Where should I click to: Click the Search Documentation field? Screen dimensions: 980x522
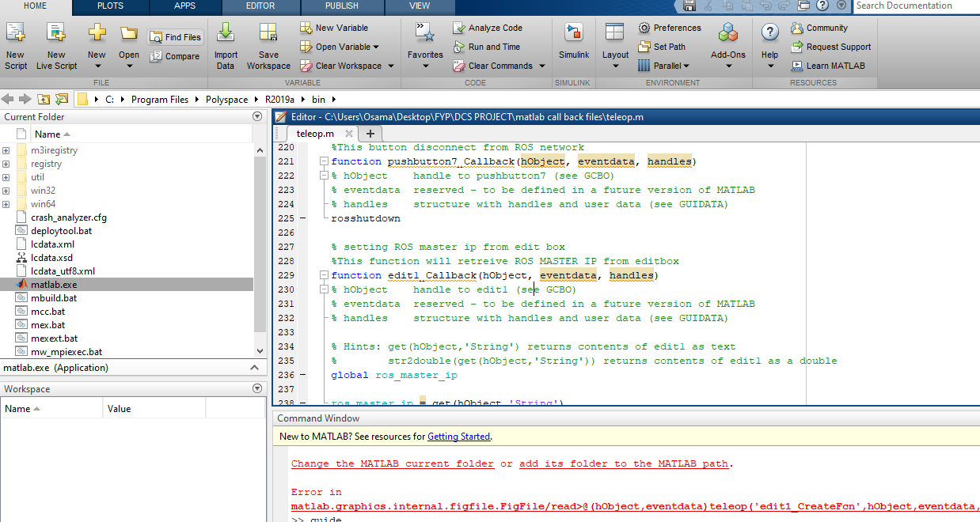[917, 6]
